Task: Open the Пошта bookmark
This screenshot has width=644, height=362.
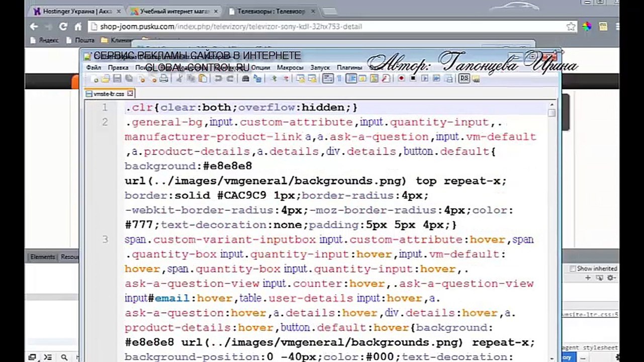Action: tap(80, 40)
